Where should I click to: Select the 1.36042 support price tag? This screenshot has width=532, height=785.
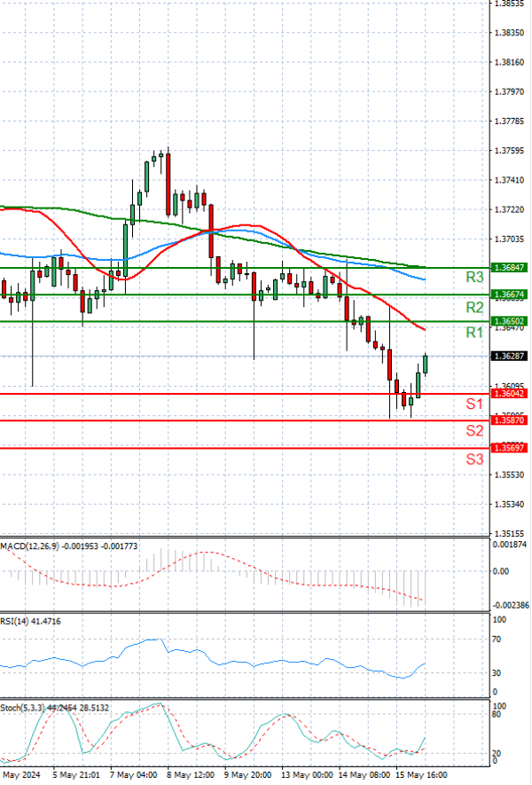tap(509, 394)
